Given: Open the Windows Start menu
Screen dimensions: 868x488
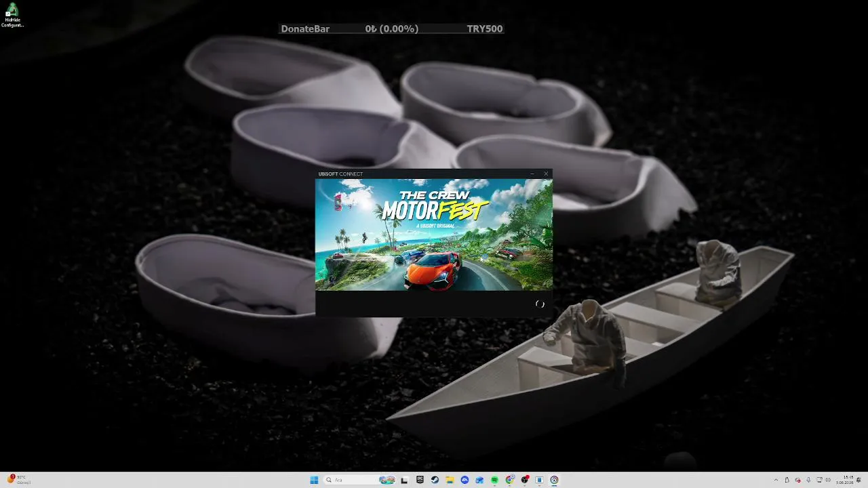Looking at the screenshot, I should (314, 480).
